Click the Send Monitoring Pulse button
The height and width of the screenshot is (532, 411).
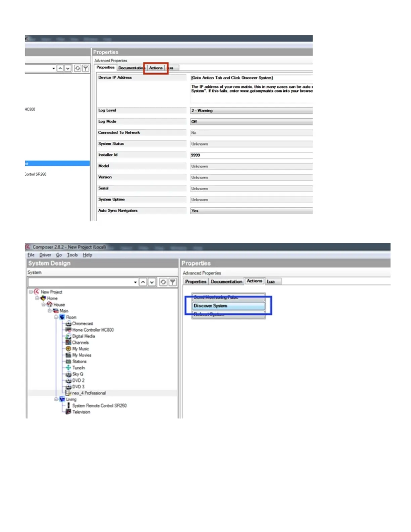229,297
